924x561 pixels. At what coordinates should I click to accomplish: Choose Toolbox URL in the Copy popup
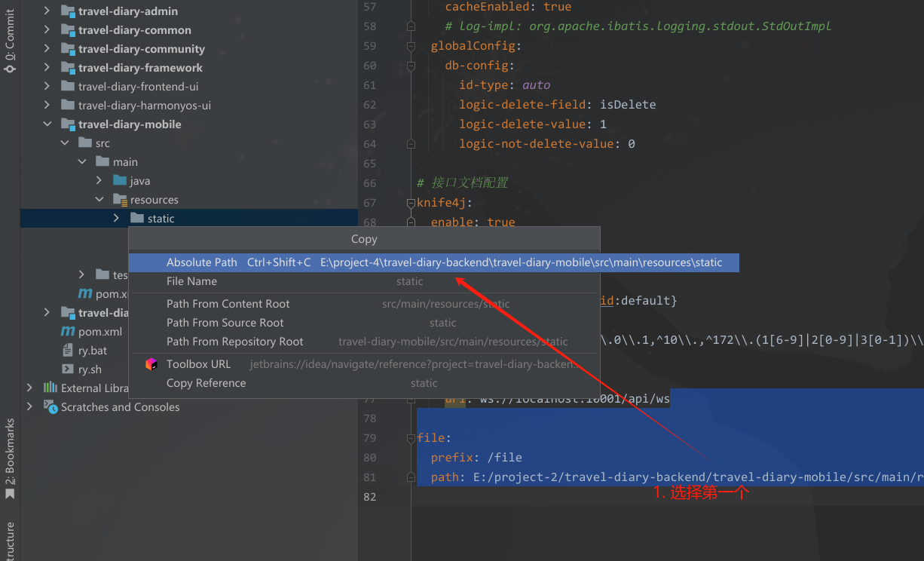(x=364, y=364)
